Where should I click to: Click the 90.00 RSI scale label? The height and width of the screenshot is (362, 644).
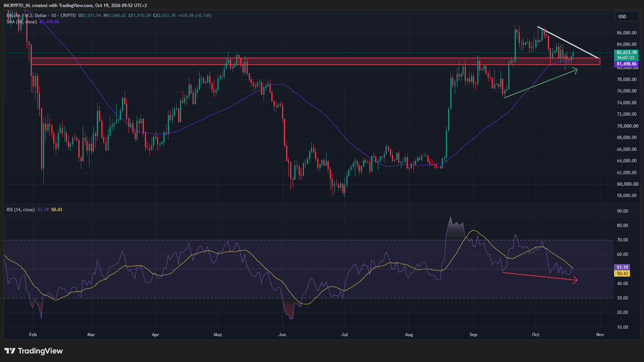pos(623,211)
